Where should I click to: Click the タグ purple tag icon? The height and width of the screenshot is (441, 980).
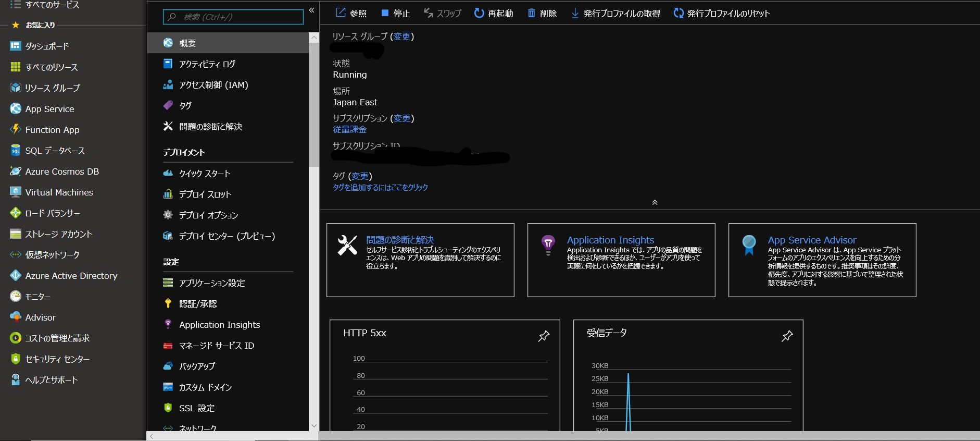(168, 105)
